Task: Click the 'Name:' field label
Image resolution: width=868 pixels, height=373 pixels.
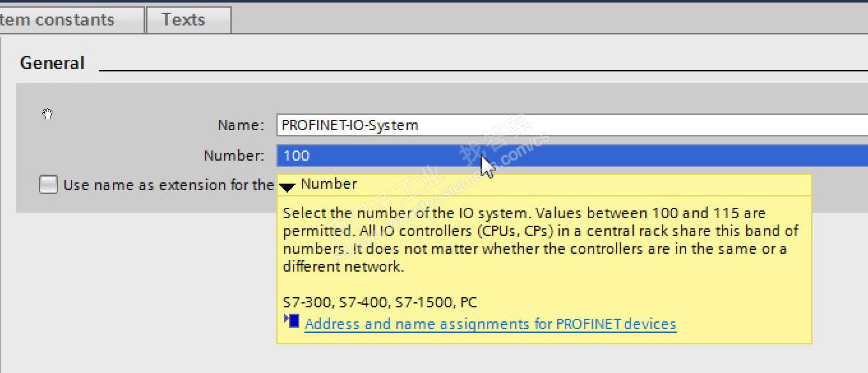Action: point(241,125)
